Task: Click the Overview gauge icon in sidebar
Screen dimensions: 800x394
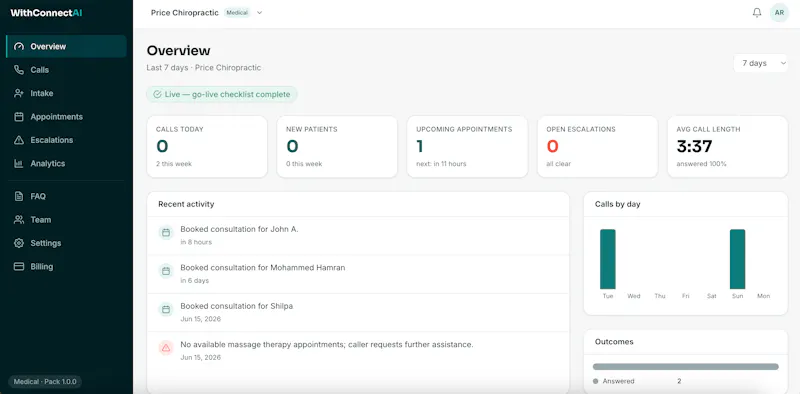Action: pos(19,46)
